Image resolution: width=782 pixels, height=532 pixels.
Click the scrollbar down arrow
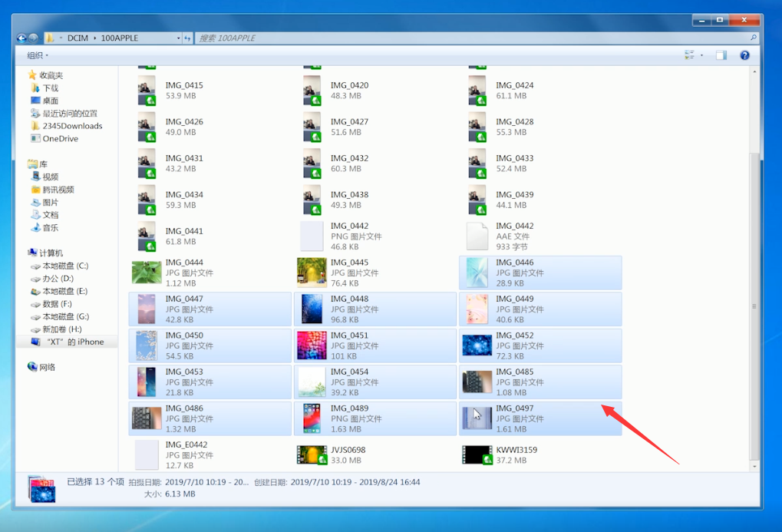click(x=754, y=466)
